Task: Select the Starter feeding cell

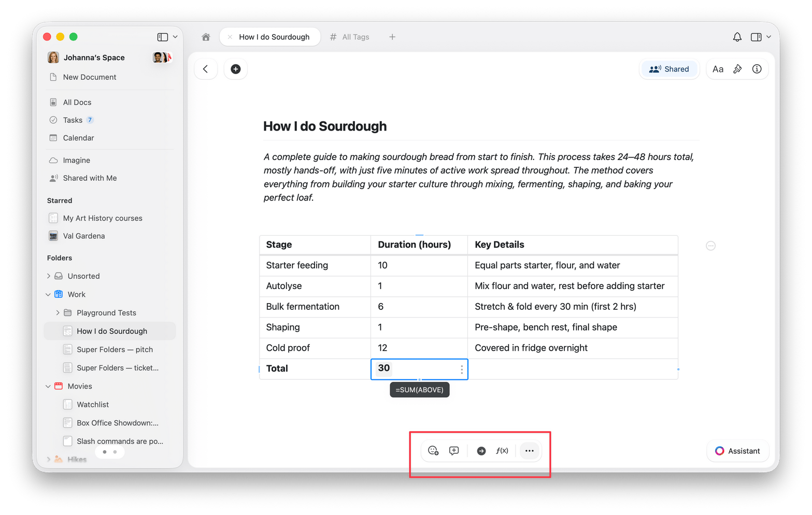Action: [x=315, y=266]
